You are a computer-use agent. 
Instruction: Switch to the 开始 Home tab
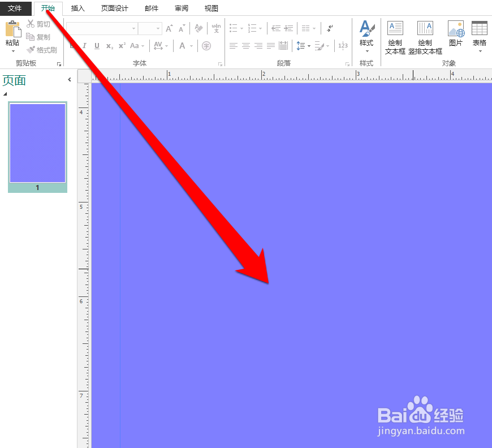(x=48, y=8)
